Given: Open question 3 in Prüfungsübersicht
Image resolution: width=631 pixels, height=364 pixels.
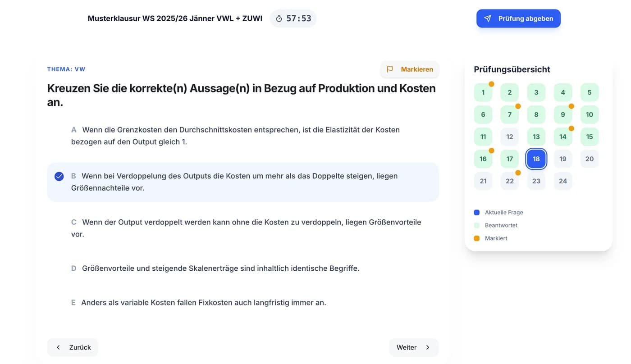Looking at the screenshot, I should (x=536, y=92).
